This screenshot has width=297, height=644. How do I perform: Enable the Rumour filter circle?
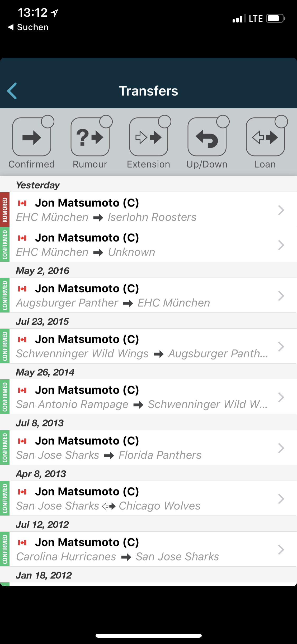tap(106, 122)
